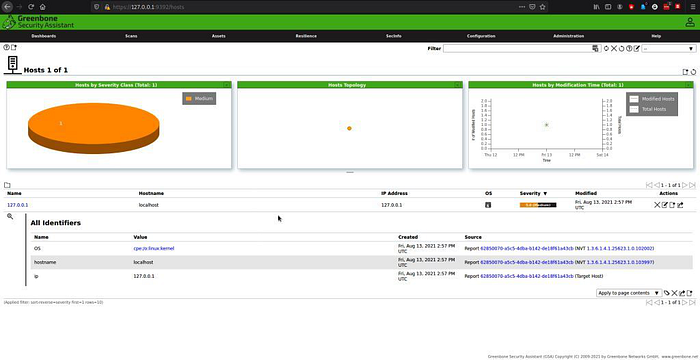This screenshot has height=360, width=700.
Task: Click the update filter circle icon
Action: pyautogui.click(x=606, y=48)
